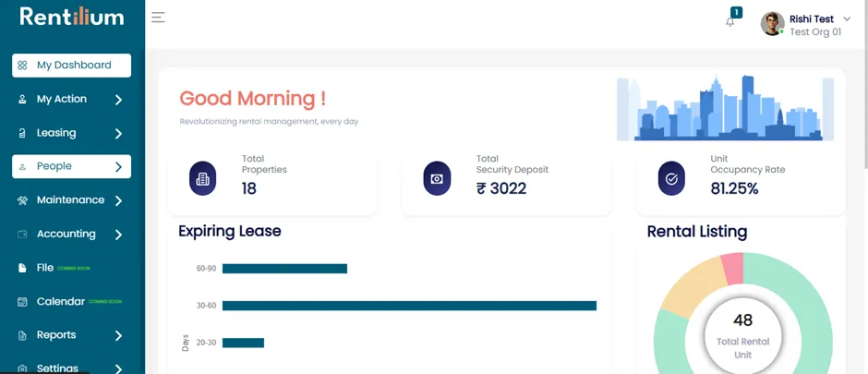Open My Dashboard in sidebar

pyautogui.click(x=71, y=66)
